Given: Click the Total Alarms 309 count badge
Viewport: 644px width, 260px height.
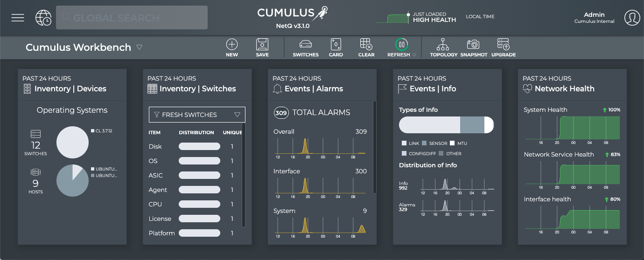Looking at the screenshot, I should [x=281, y=112].
